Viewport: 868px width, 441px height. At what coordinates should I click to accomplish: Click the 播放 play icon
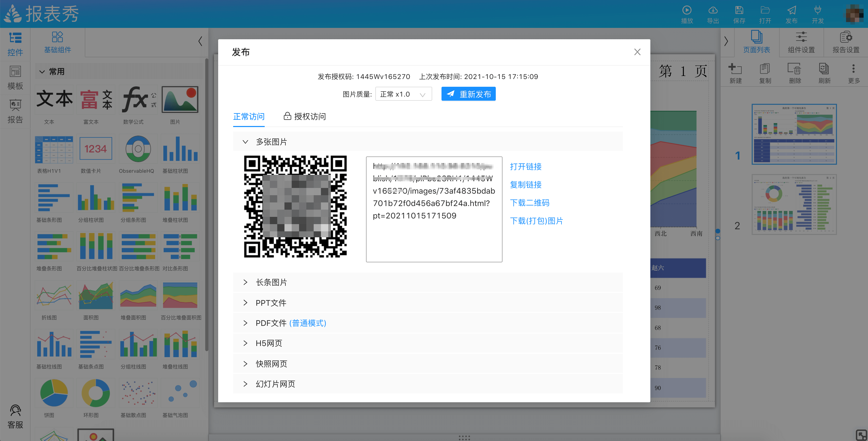point(687,10)
